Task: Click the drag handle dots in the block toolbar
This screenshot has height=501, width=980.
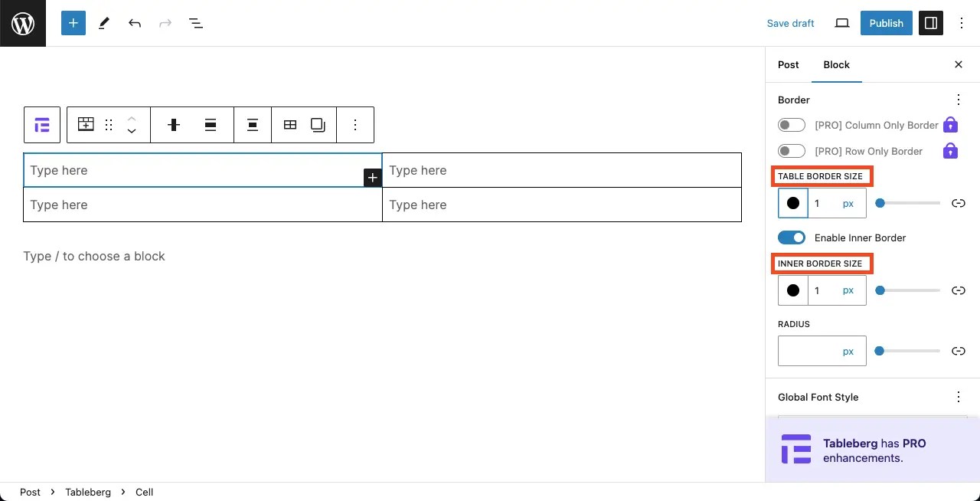Action: tap(109, 124)
